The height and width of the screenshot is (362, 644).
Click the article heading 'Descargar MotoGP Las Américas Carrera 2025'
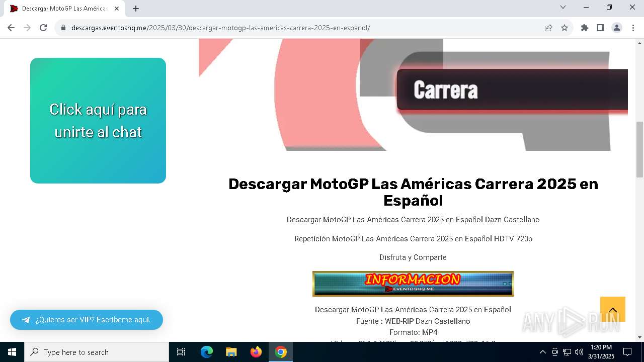(413, 192)
